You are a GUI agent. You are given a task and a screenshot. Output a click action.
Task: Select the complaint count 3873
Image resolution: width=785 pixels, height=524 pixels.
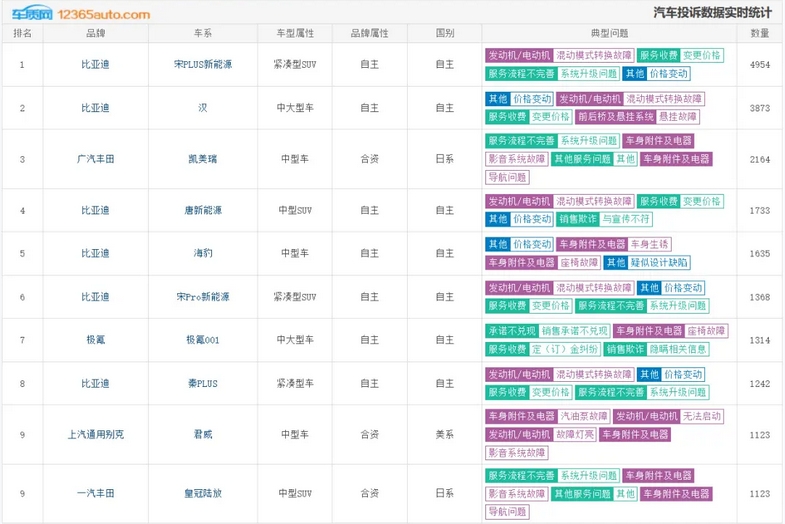(759, 108)
